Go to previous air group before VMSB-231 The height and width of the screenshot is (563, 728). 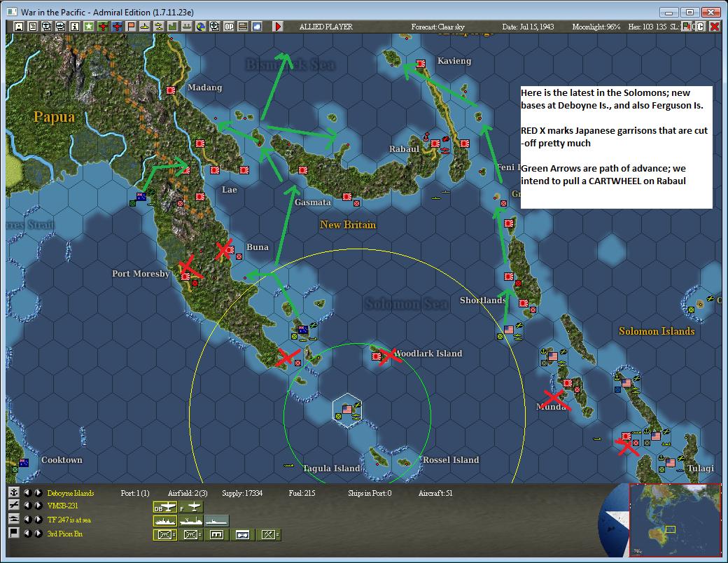(28, 506)
